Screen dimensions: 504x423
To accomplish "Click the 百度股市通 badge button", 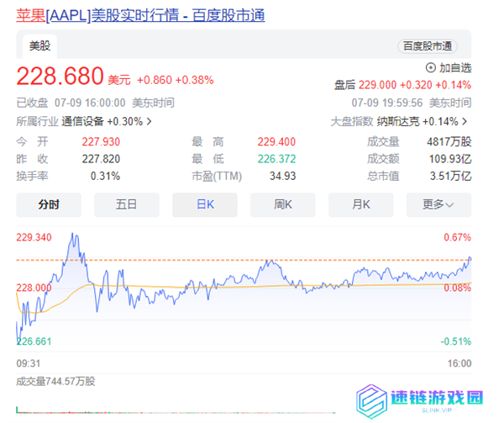I will pos(428,46).
